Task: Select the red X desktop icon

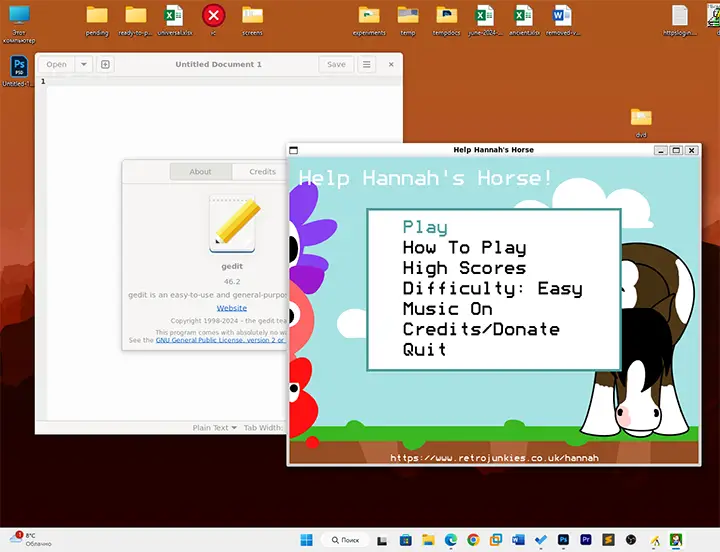Action: click(x=214, y=20)
